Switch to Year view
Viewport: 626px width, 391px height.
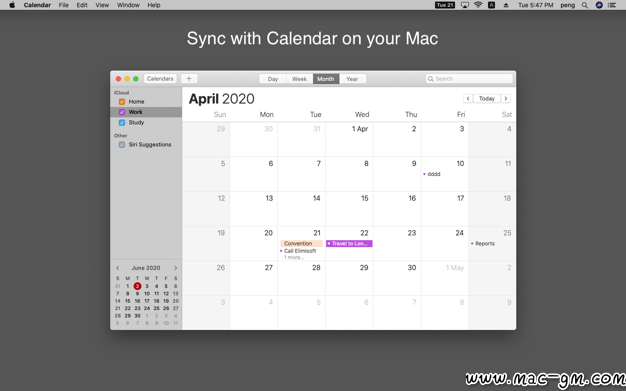[352, 79]
